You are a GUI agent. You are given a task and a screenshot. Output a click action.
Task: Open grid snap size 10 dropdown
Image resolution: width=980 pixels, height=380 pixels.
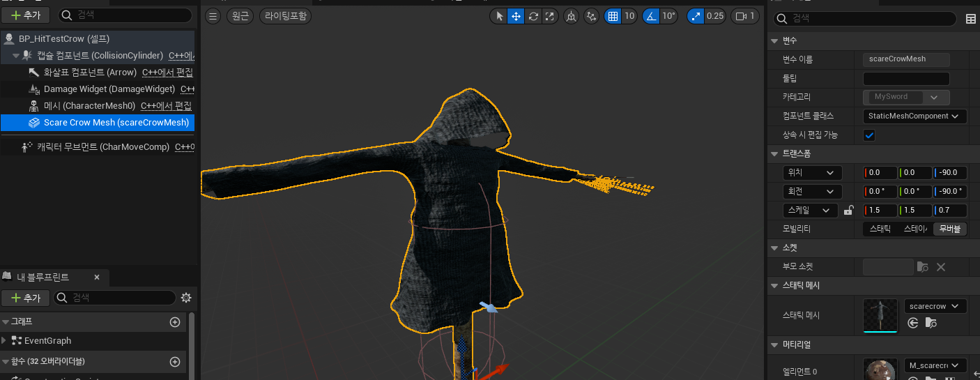629,16
